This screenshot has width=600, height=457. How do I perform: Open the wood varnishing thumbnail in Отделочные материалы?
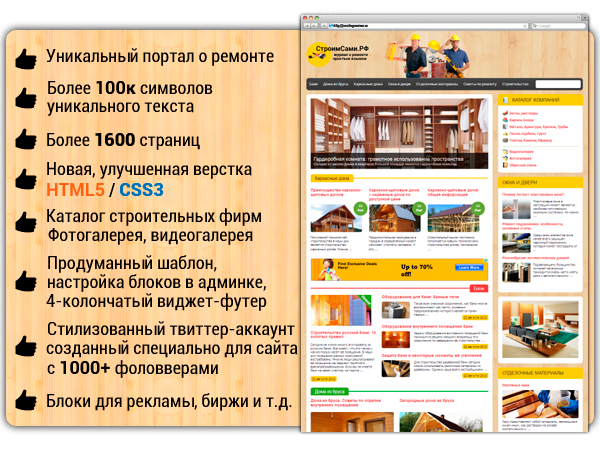coord(540,404)
